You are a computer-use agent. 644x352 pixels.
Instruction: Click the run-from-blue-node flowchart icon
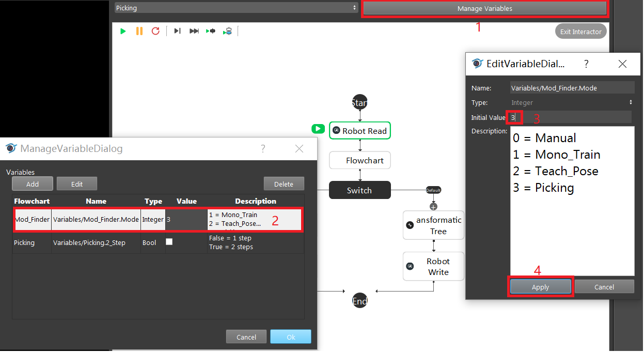pyautogui.click(x=227, y=31)
